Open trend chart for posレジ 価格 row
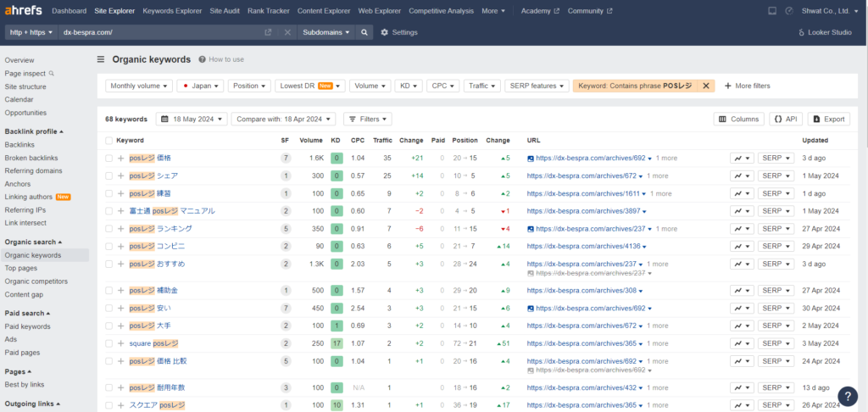This screenshot has height=412, width=868. pyautogui.click(x=742, y=158)
